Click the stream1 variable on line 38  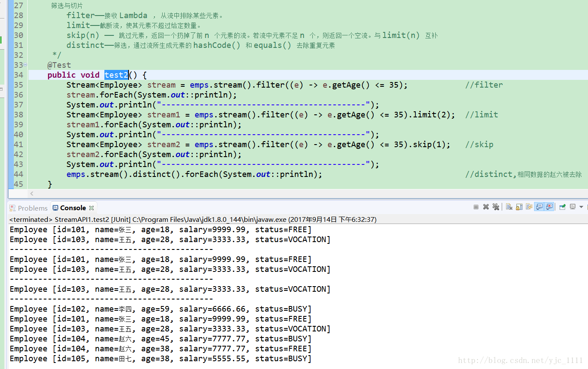pyautogui.click(x=164, y=115)
